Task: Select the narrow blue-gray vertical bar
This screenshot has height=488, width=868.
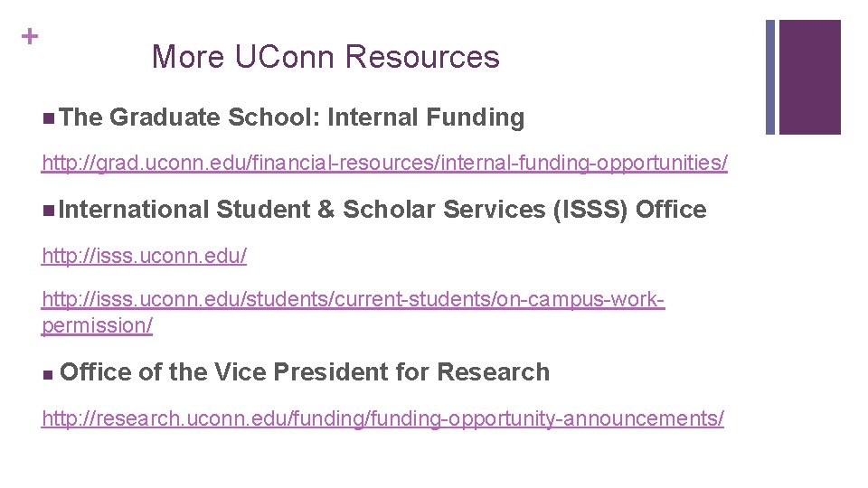Action: tap(770, 77)
